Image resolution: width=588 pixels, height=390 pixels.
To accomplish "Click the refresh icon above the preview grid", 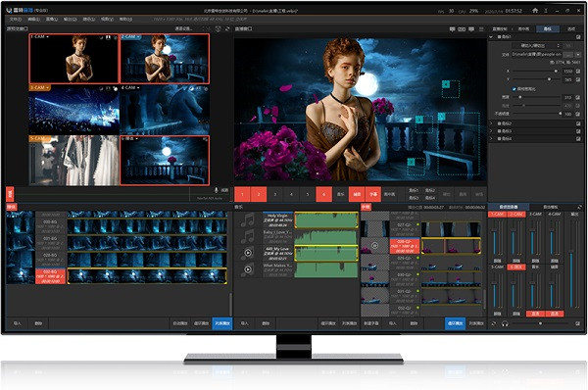I will [x=227, y=28].
